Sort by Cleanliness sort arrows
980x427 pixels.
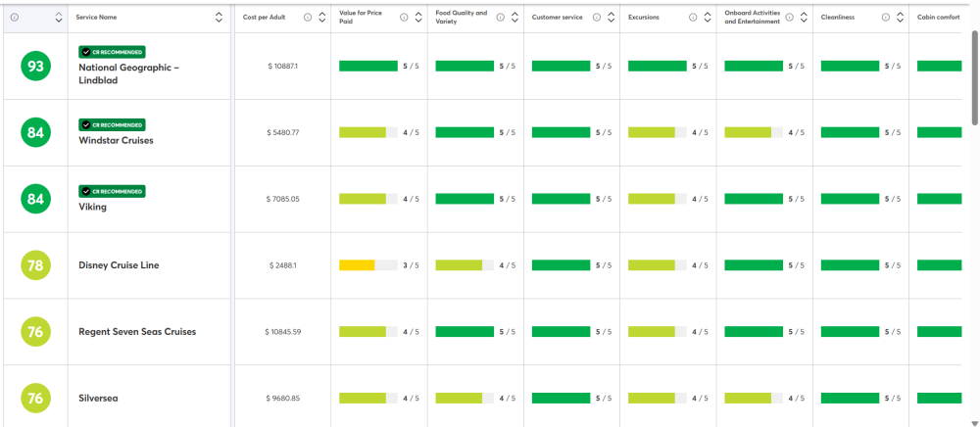pos(900,18)
